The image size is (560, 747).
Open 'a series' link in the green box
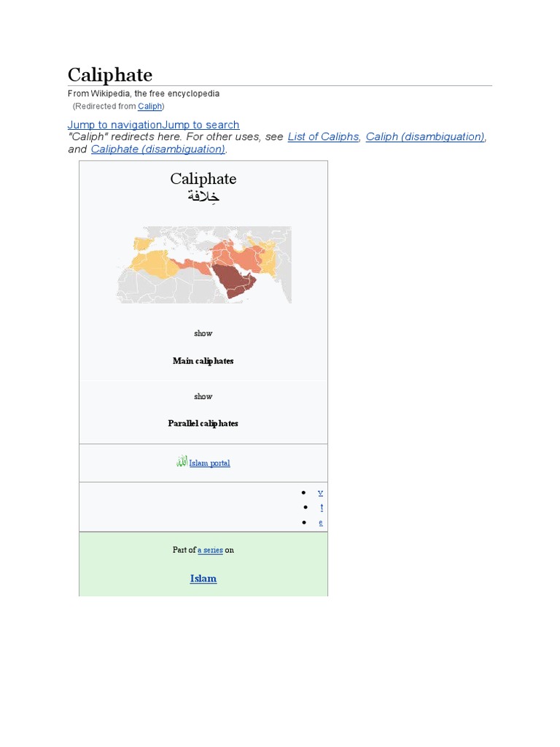(210, 550)
